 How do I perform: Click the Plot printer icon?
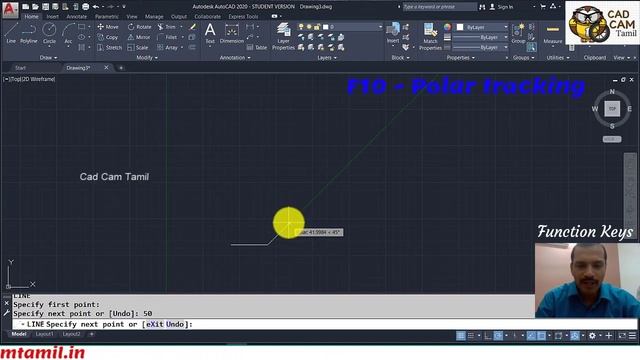(x=86, y=7)
